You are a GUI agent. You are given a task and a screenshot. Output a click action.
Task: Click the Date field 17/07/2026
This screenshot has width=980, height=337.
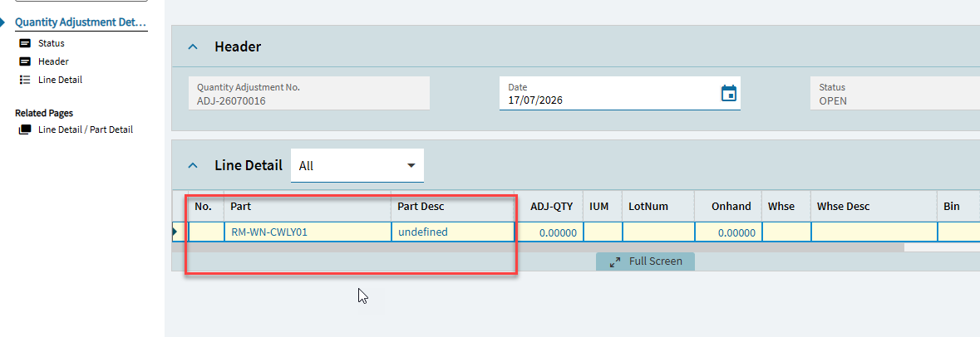620,94
